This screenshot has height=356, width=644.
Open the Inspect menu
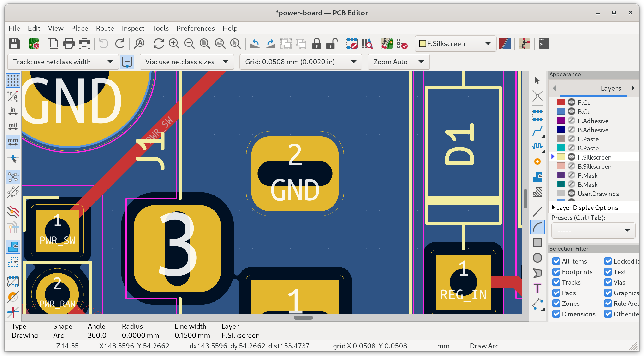(133, 28)
